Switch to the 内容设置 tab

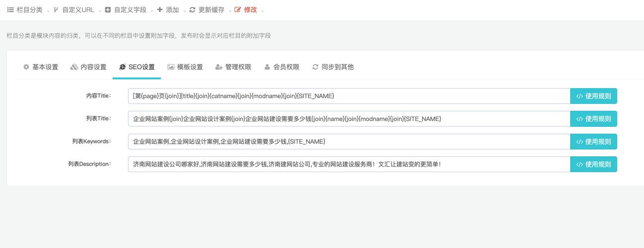tap(89, 67)
